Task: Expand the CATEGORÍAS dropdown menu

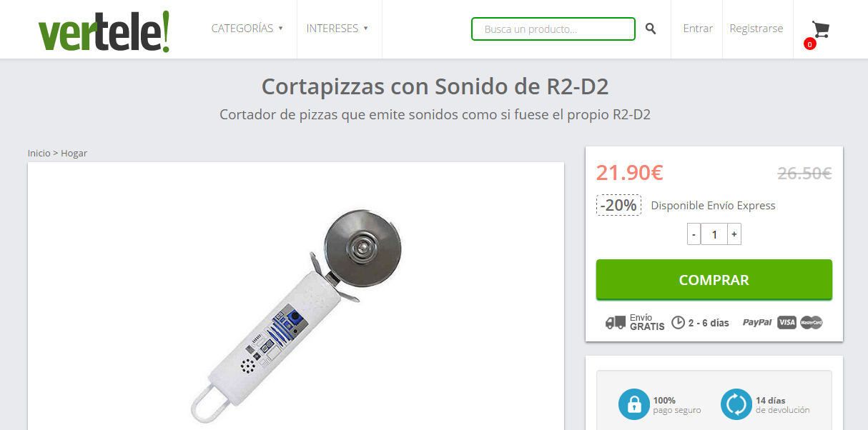Action: (x=247, y=29)
